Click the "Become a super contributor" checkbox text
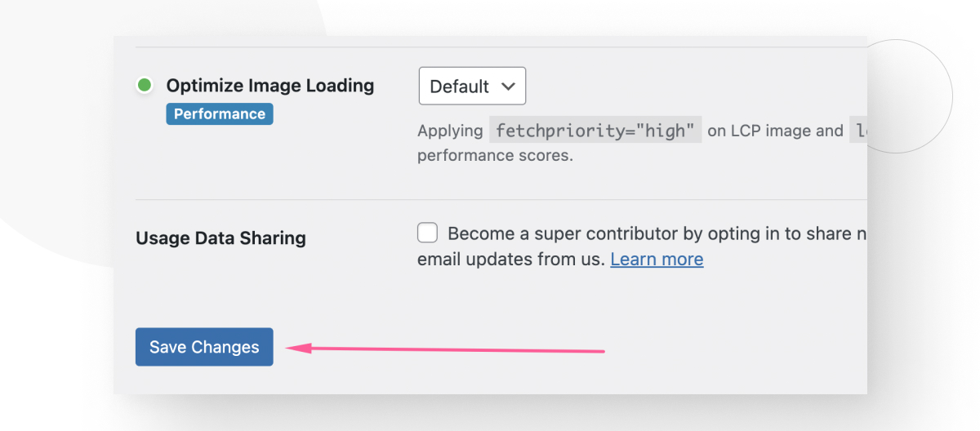 click(653, 234)
